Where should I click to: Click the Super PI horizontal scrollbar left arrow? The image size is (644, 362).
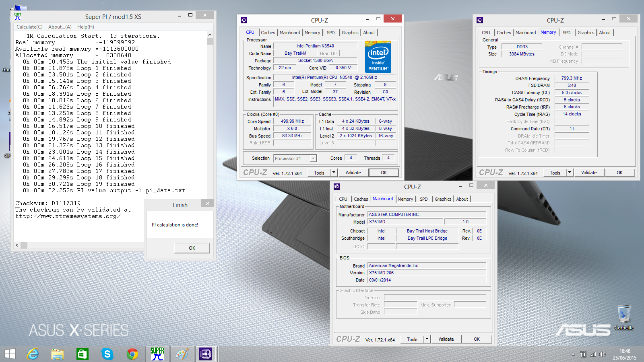(x=17, y=245)
